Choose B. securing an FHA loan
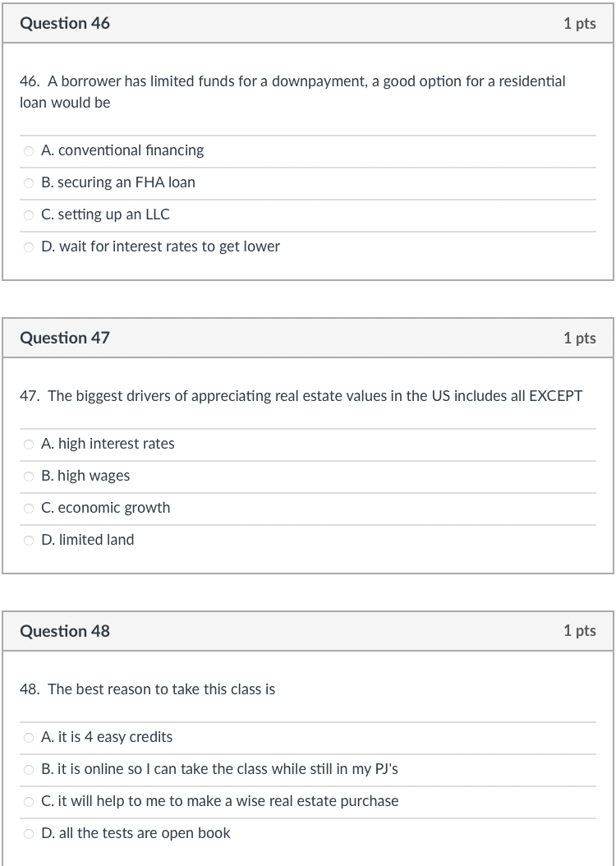This screenshot has width=616, height=866. point(28,182)
